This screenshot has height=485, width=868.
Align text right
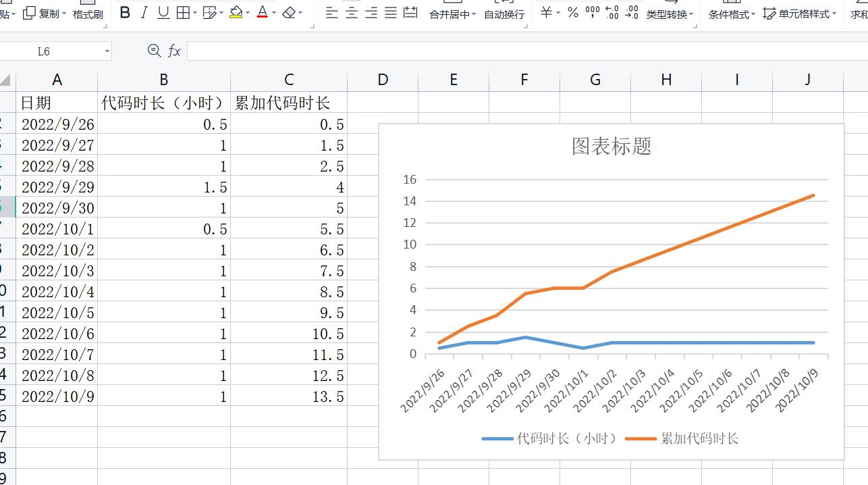[x=371, y=13]
